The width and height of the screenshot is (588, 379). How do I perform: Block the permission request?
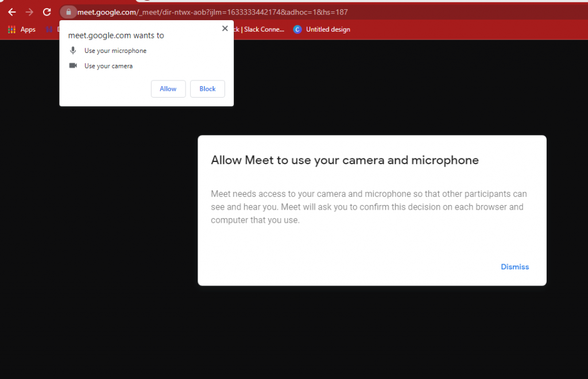pos(207,88)
